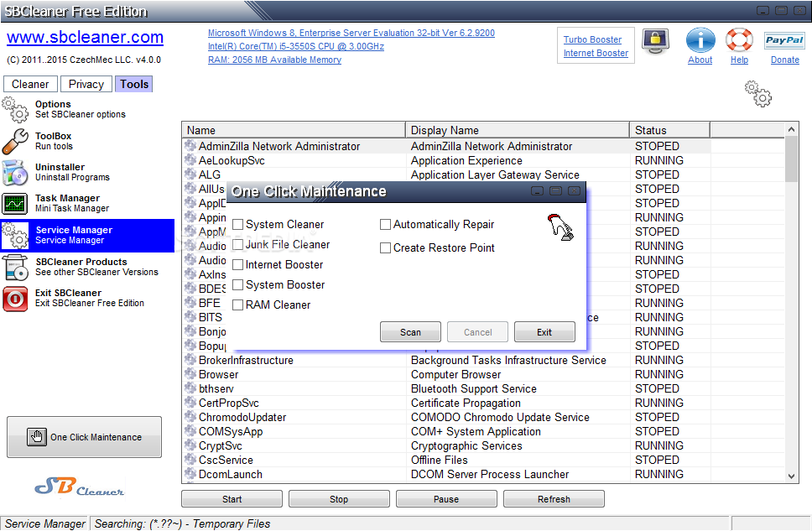Viewport: 812px width, 531px height.
Task: Click the gear icon beside CryptSvc
Action: pos(190,445)
